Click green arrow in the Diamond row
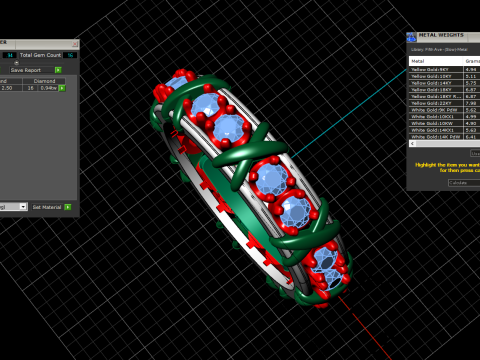 pos(62,88)
